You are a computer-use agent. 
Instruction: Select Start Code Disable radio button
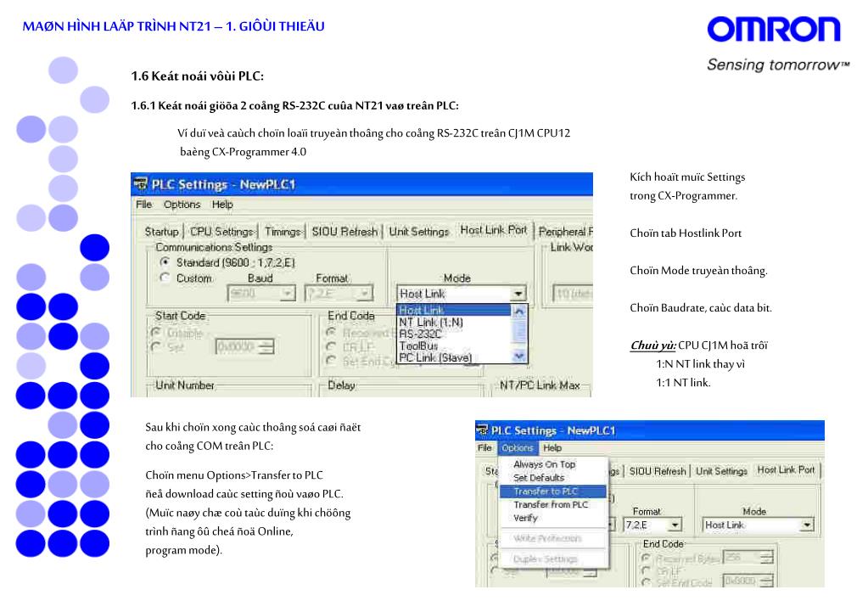click(156, 333)
